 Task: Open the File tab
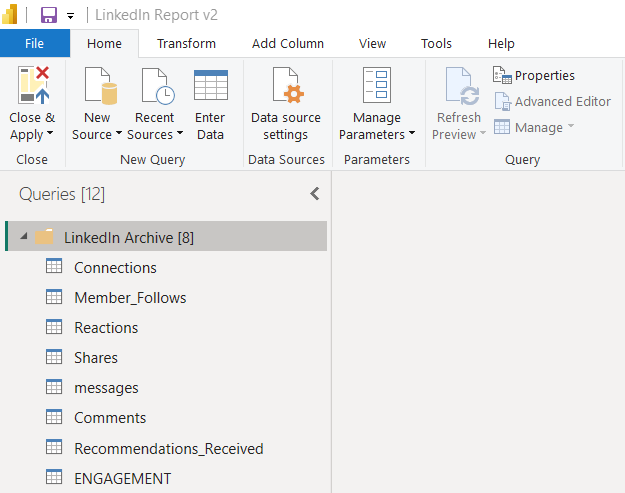click(x=35, y=43)
